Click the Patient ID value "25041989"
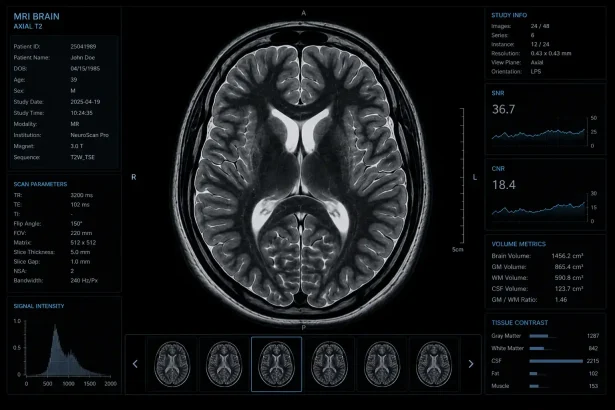The width and height of the screenshot is (615, 410). tap(83, 46)
